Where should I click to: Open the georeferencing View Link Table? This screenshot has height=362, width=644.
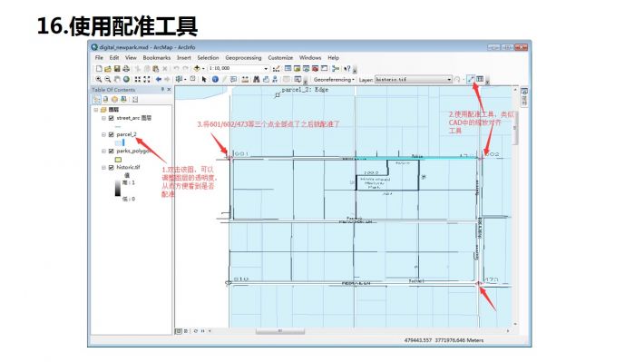tap(480, 79)
